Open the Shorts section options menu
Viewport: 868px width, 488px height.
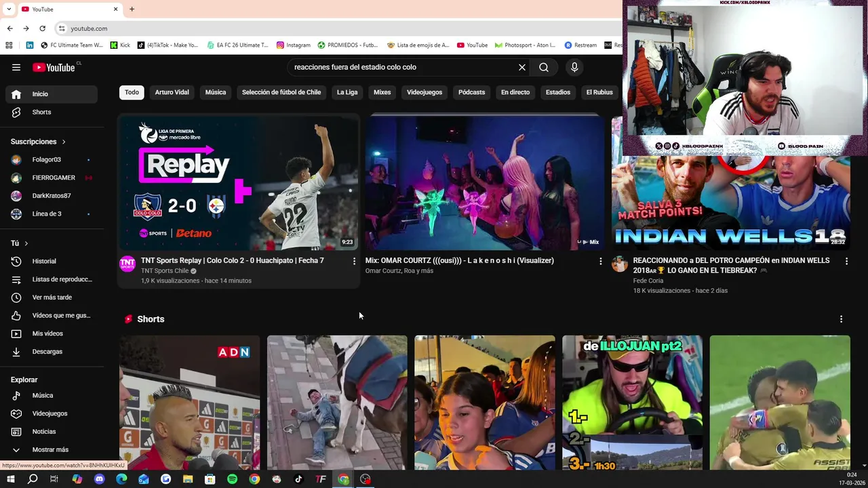[841, 319]
